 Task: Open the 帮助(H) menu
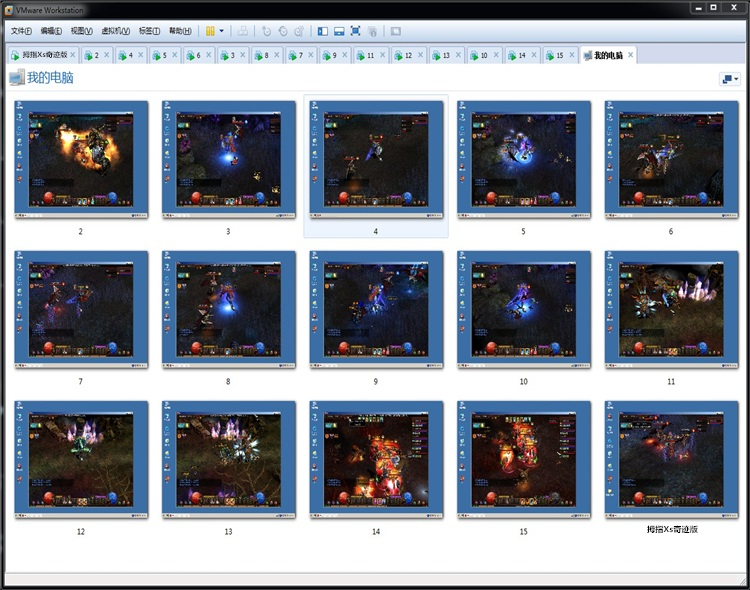[180, 31]
